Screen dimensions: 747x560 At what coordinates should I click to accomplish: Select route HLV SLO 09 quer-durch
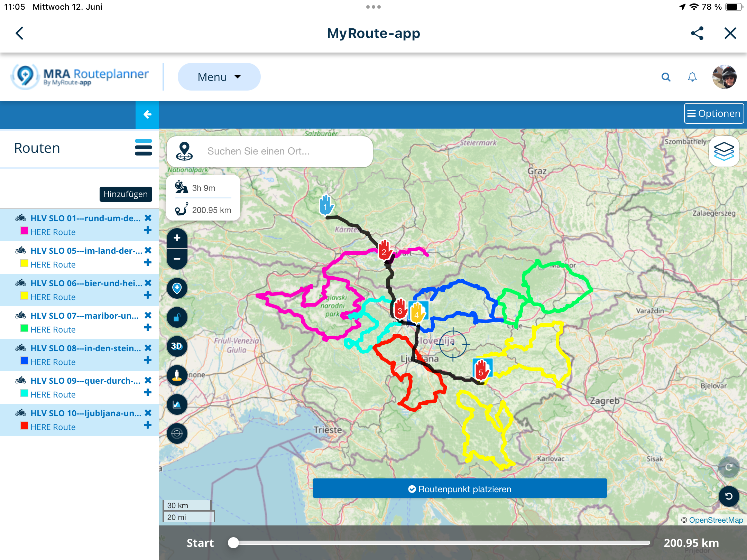(85, 381)
